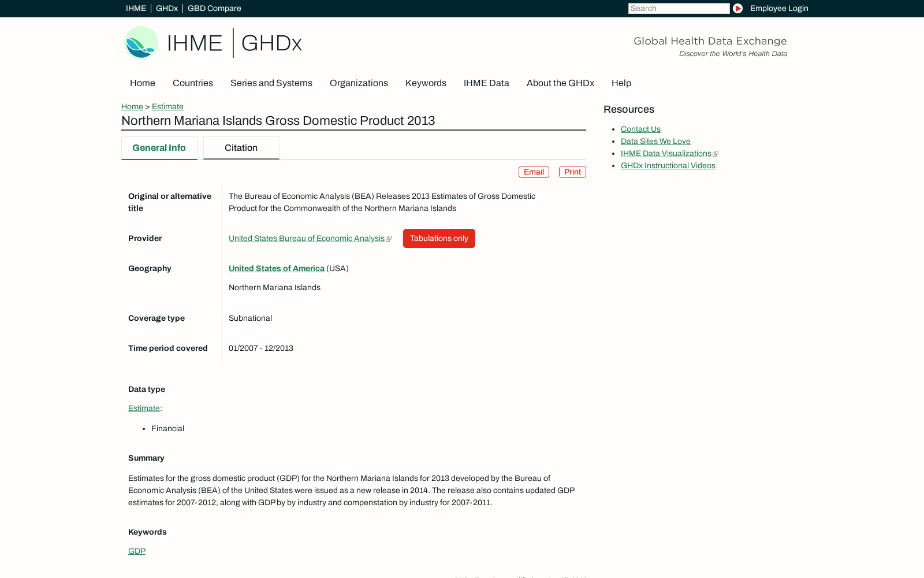Click Estimate link under Data type

point(144,408)
